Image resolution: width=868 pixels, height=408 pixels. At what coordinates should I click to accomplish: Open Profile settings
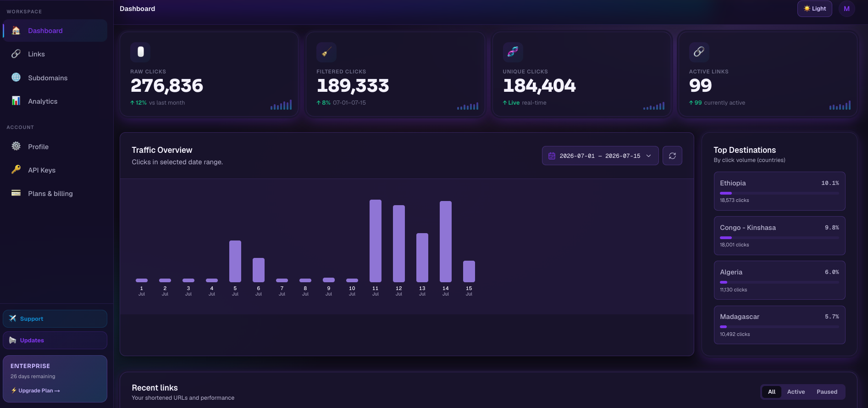point(55,147)
